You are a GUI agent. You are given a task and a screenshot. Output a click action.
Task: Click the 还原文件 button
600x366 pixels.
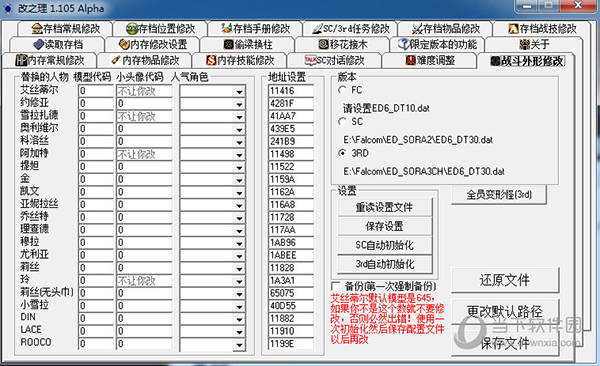pyautogui.click(x=505, y=280)
